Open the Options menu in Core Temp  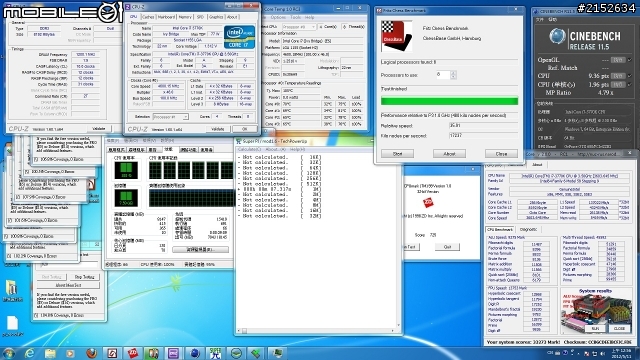278,18
